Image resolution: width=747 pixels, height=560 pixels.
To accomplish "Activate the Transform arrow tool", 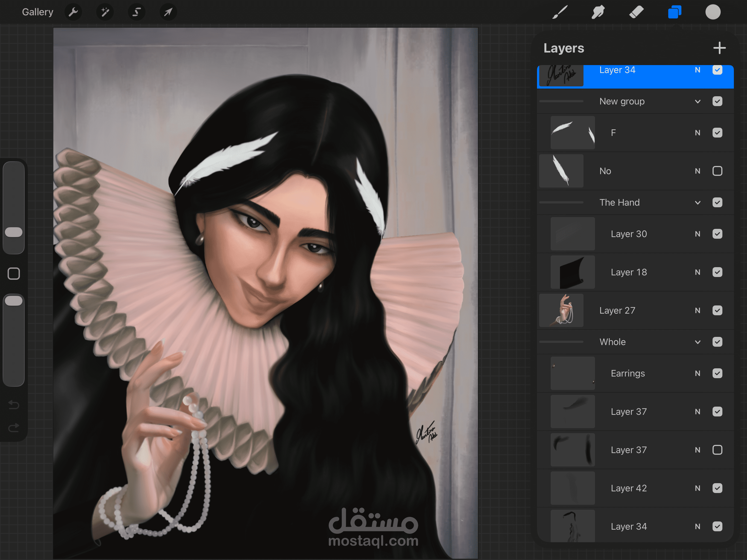I will [x=168, y=12].
